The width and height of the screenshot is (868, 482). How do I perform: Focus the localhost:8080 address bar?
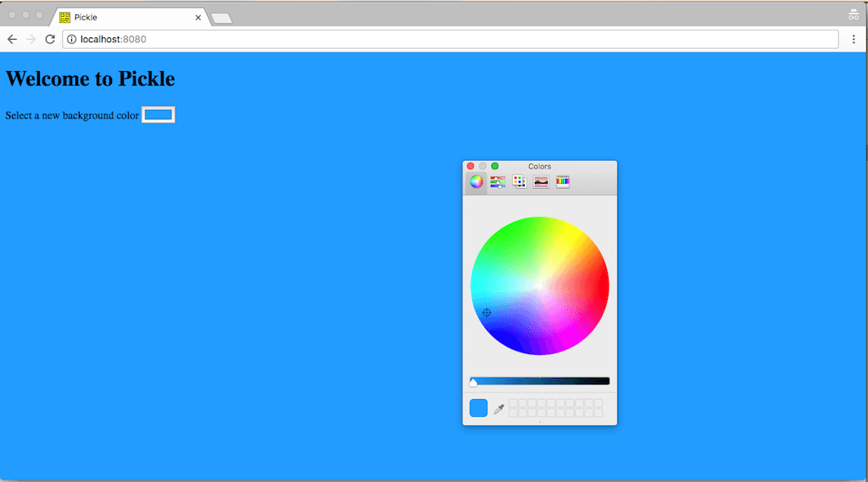(451, 39)
